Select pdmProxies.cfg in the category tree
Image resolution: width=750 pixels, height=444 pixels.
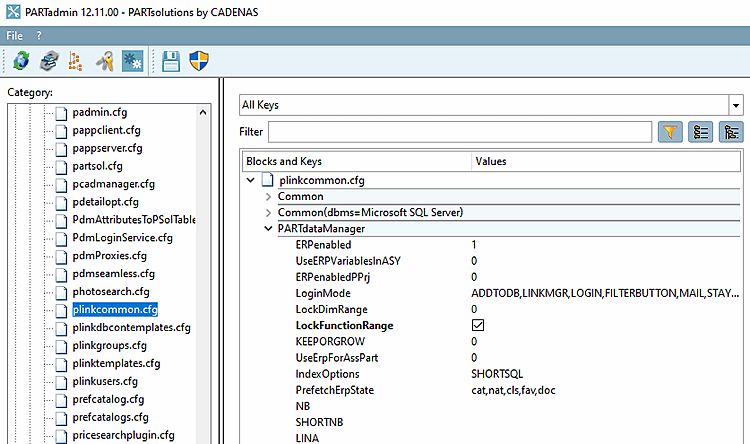click(109, 255)
